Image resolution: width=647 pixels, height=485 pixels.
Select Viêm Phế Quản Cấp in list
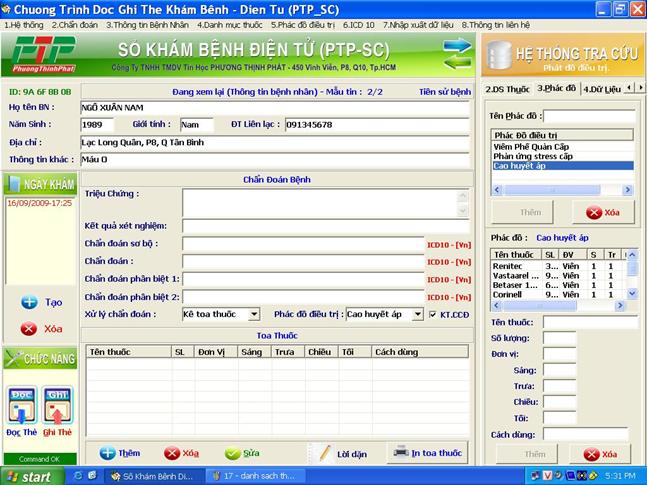tap(537, 147)
